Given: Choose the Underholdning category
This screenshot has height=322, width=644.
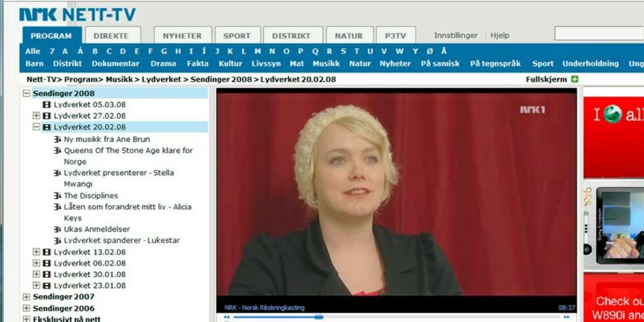Looking at the screenshot, I should (x=590, y=64).
